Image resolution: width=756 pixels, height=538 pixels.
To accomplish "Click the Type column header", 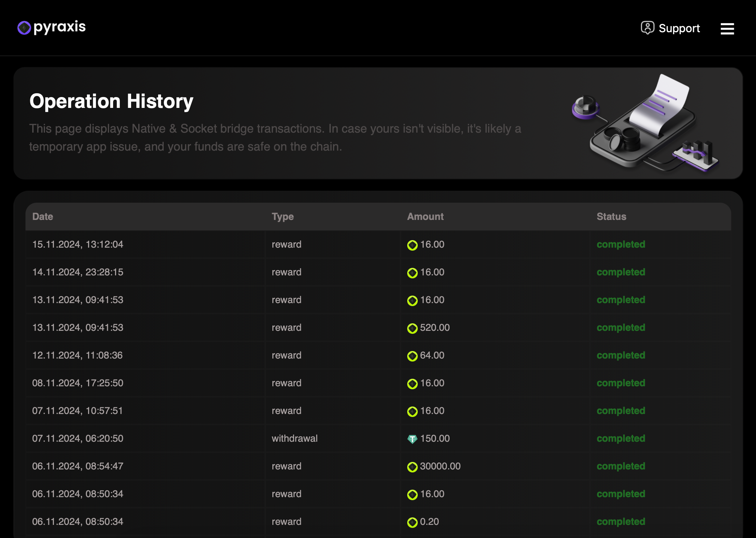I will click(282, 217).
